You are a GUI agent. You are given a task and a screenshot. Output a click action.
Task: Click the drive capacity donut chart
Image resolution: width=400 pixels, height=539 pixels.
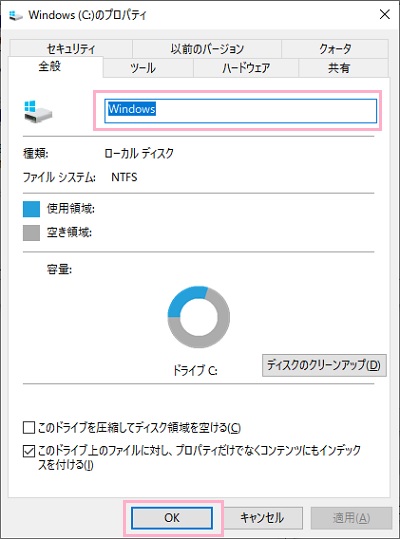coord(199,317)
